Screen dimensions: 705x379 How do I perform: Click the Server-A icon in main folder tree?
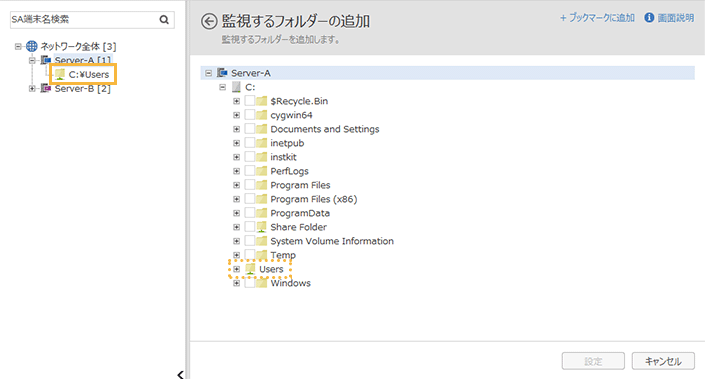pos(222,73)
